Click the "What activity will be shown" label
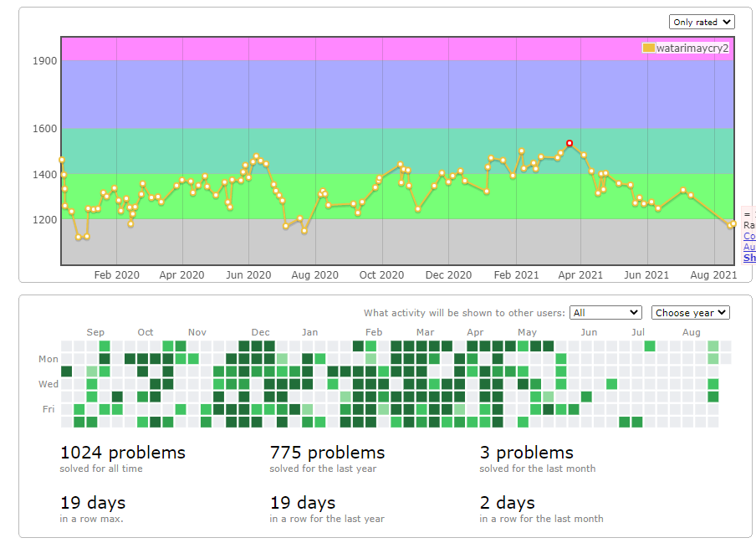756x543 pixels. tap(464, 313)
